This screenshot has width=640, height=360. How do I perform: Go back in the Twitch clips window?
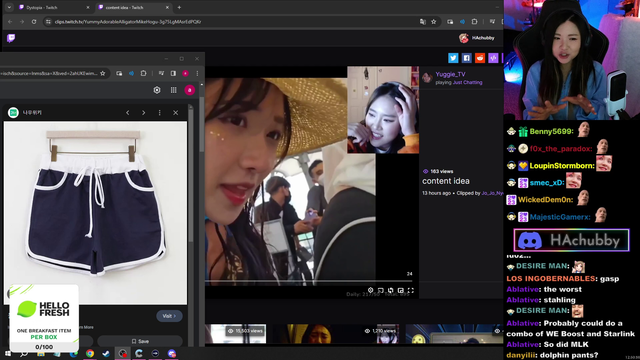click(x=10, y=22)
